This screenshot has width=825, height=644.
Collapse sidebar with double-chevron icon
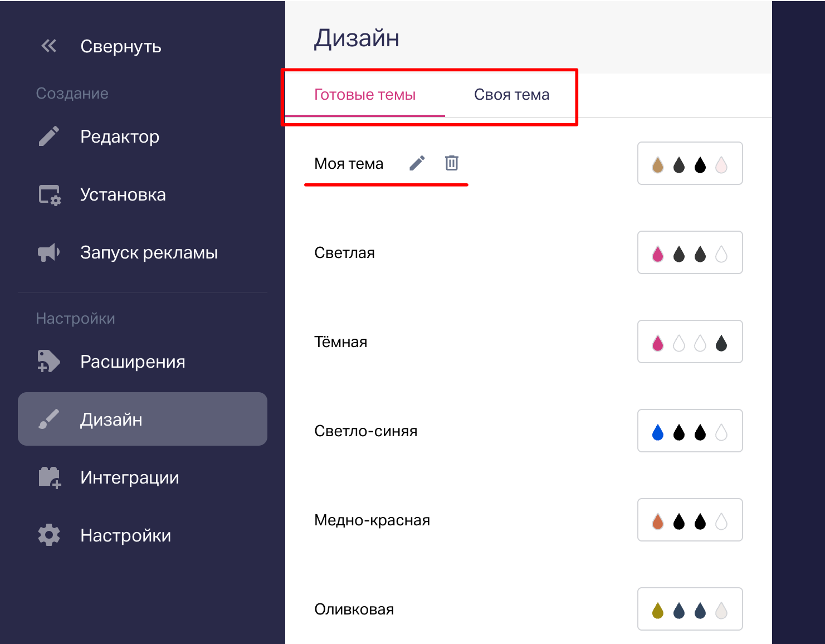click(x=49, y=46)
